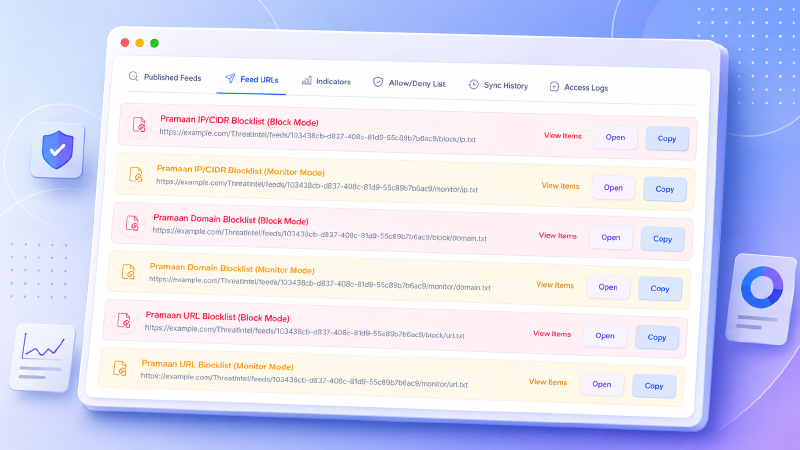Click the Feed URLs paper plane icon
This screenshot has height=450, width=800.
click(230, 79)
